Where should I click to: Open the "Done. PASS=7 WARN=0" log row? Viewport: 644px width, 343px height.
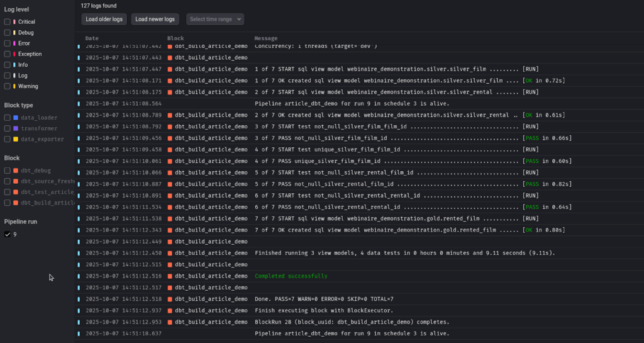click(x=324, y=299)
